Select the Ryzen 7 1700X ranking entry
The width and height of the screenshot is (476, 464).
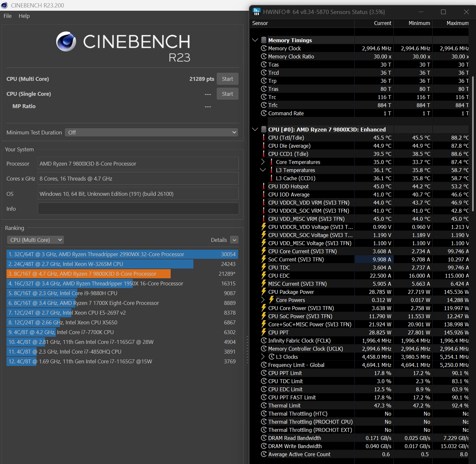[x=122, y=303]
